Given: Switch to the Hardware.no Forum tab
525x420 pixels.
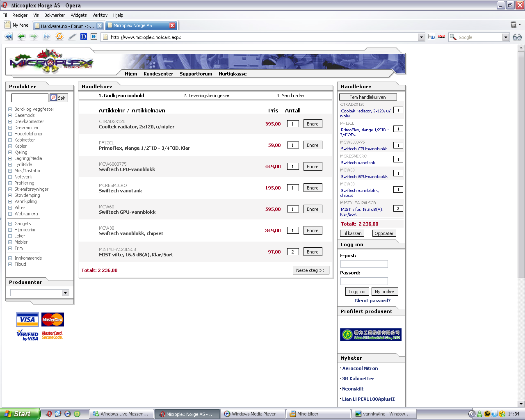Looking at the screenshot, I should coord(68,26).
